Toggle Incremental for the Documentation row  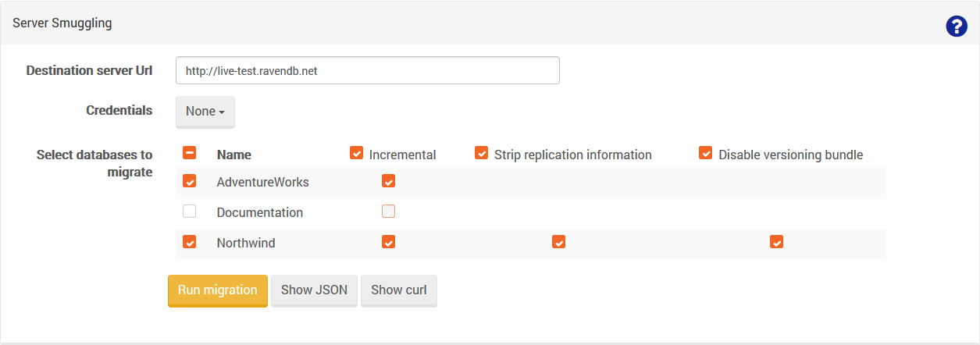(389, 212)
